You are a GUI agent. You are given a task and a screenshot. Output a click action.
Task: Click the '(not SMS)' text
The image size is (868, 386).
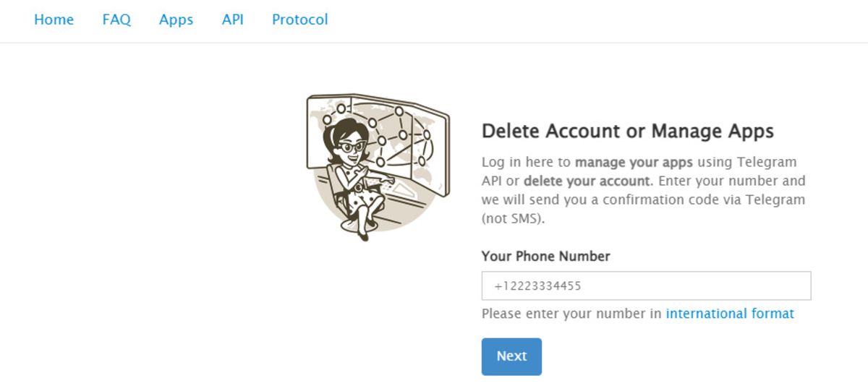512,218
